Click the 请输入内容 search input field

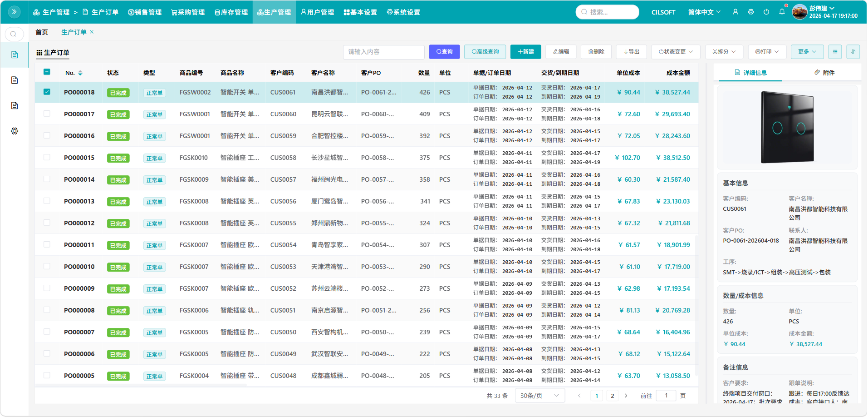pos(383,52)
